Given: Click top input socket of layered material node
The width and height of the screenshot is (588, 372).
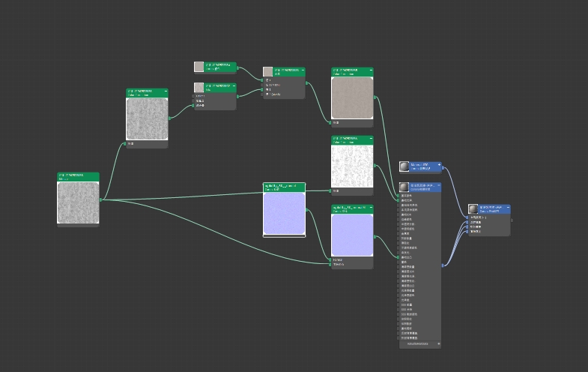Looking at the screenshot, I should coord(467,217).
